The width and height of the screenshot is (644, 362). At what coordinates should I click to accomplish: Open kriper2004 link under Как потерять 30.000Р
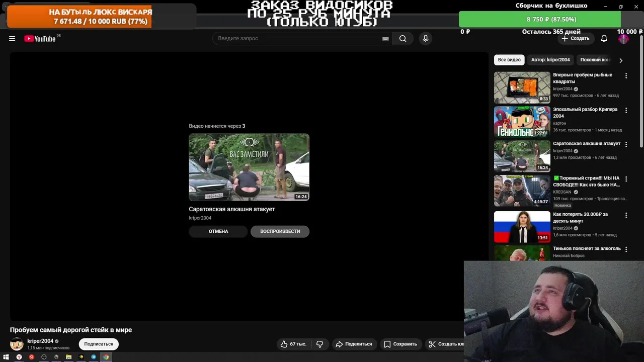coord(562,228)
